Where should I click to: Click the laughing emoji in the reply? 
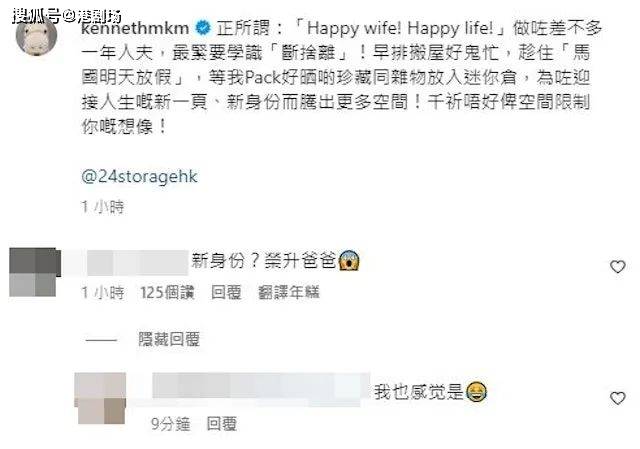476,392
